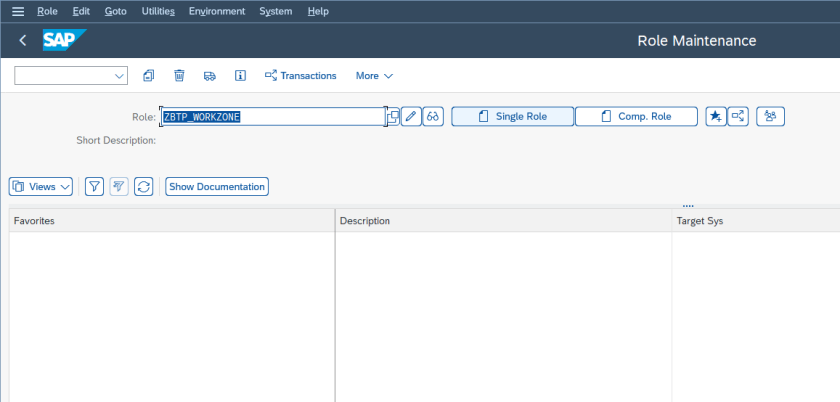Click the delete filter funnel icon
This screenshot has width=840, height=402.
(119, 187)
